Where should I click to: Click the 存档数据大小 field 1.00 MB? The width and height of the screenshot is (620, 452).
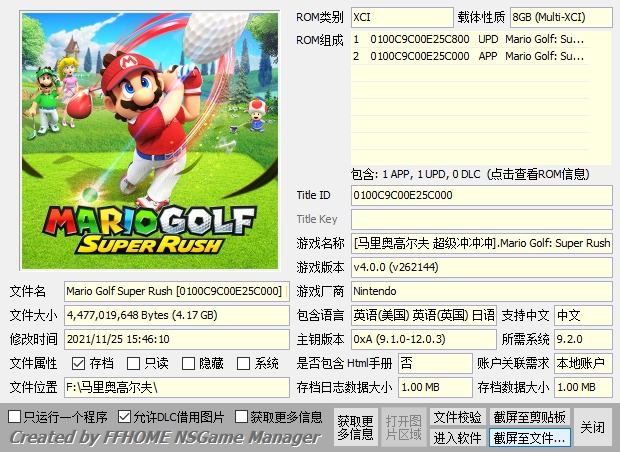[583, 388]
